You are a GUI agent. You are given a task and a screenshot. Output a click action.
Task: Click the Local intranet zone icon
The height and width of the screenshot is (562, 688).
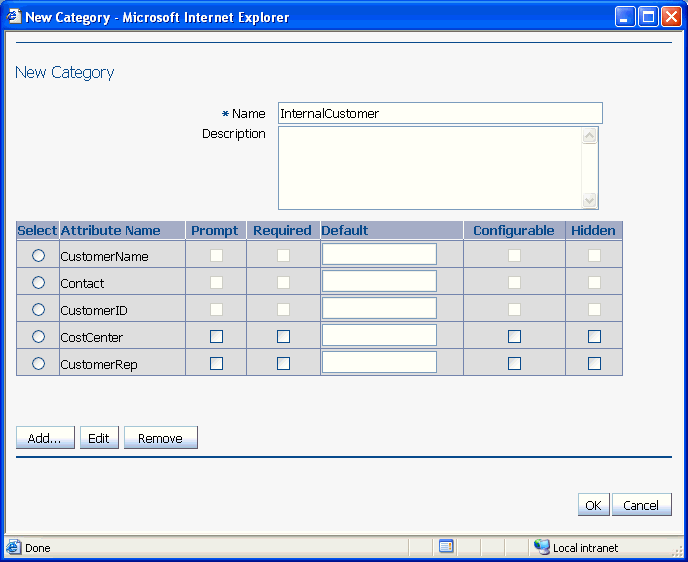coord(542,547)
